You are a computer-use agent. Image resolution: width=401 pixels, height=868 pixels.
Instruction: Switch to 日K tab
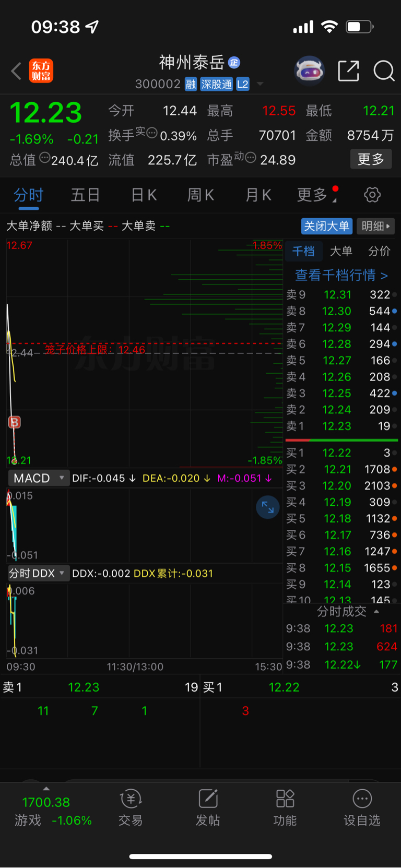pos(144,195)
